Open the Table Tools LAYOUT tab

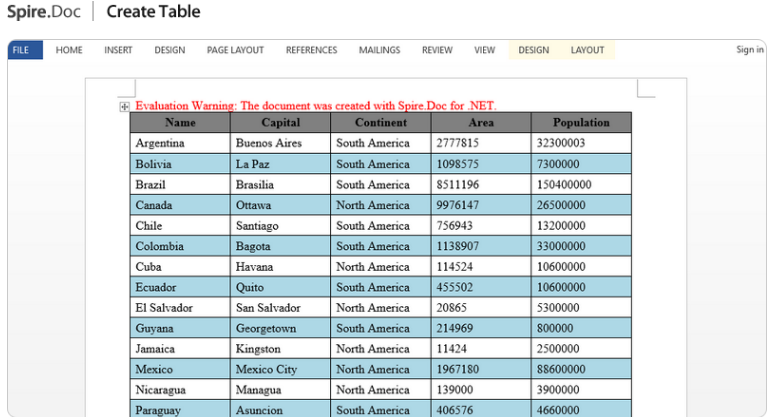(587, 50)
